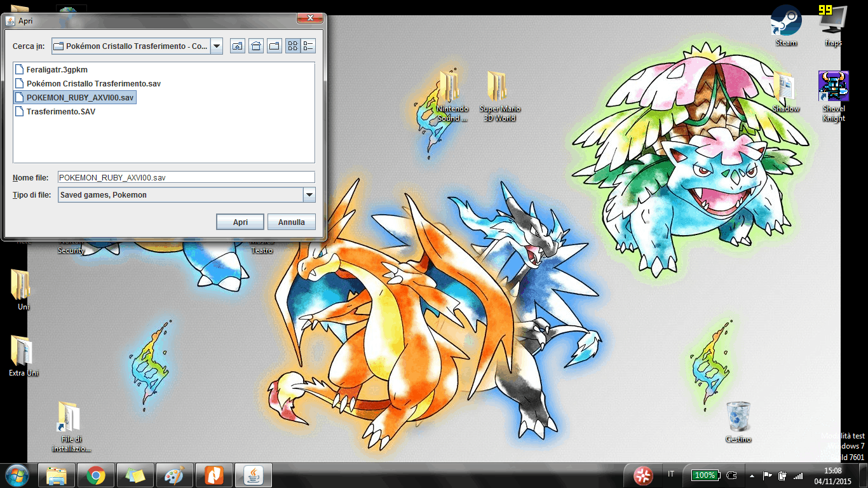Click the red tray icon left of IT

pos(643,475)
